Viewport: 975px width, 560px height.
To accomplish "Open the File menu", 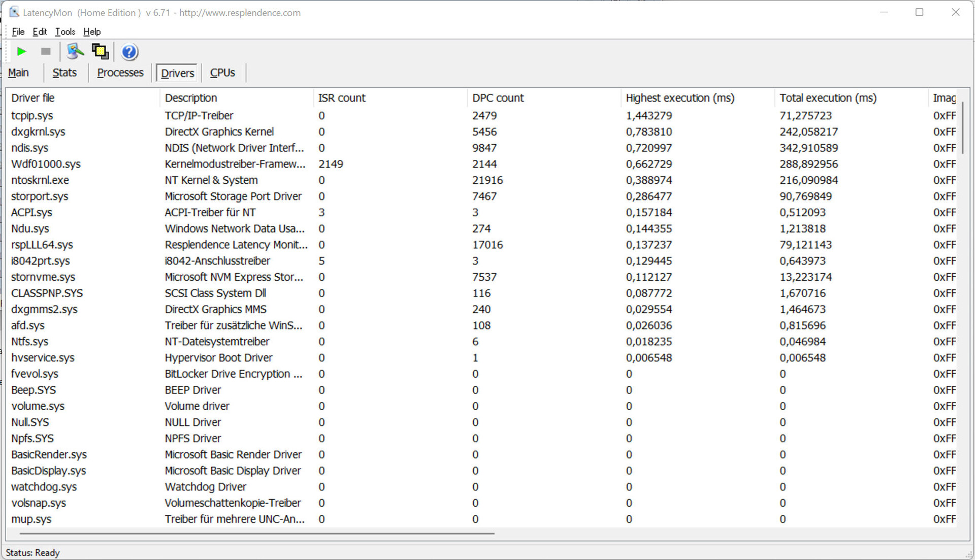I will click(x=18, y=31).
